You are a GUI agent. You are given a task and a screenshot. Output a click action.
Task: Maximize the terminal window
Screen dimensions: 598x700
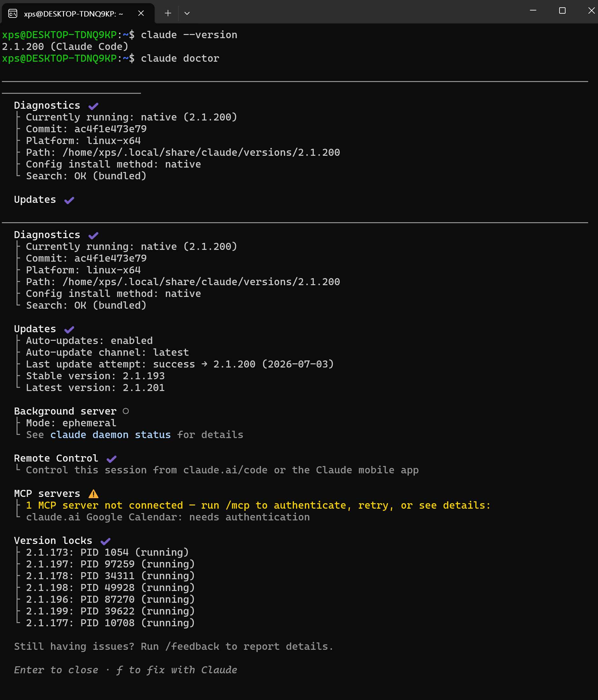pos(562,10)
